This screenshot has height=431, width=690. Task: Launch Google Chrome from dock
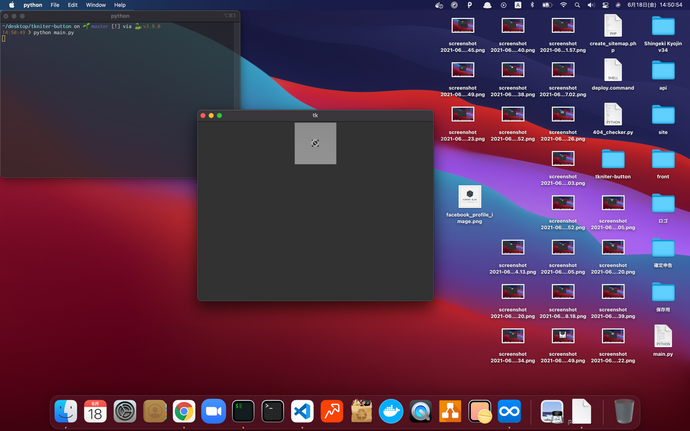pos(184,411)
